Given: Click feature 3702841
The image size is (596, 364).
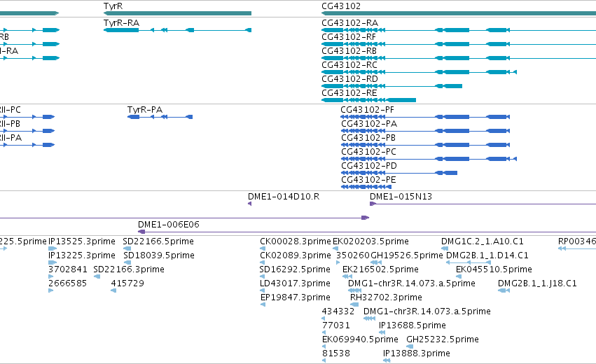Looking at the screenshot, I should click(x=68, y=269).
